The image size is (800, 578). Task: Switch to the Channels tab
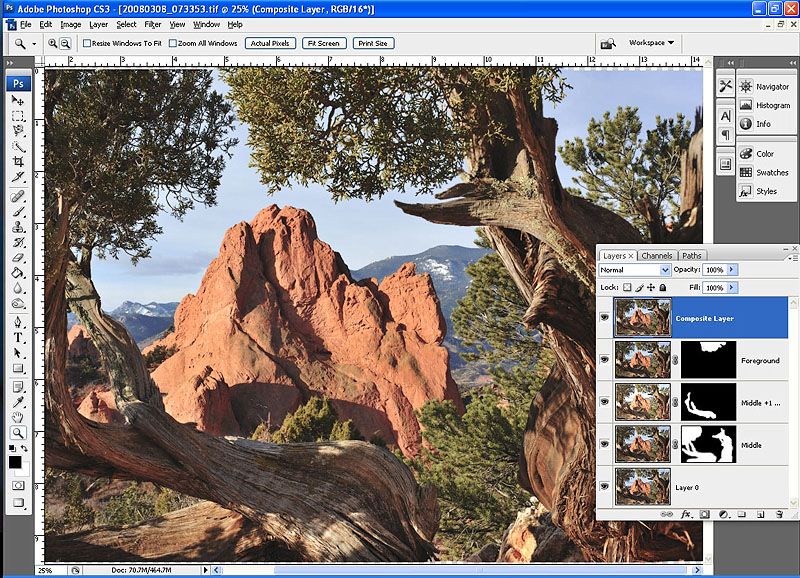click(x=657, y=256)
